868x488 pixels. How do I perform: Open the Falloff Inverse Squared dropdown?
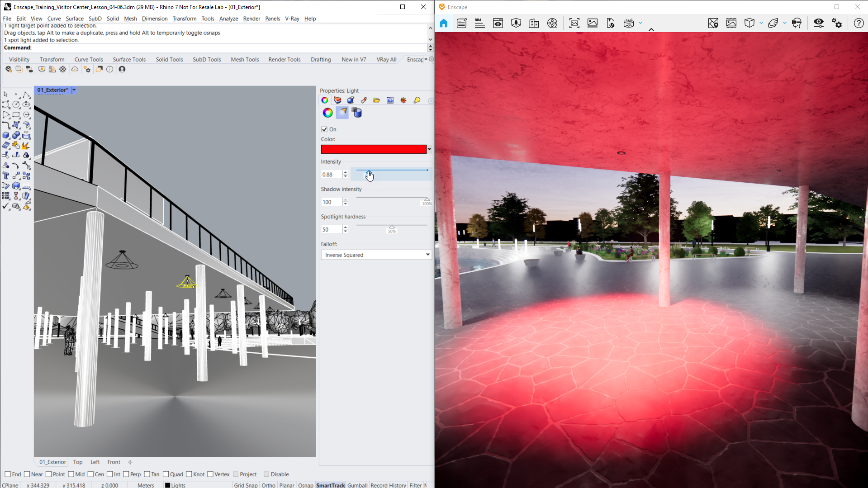pyautogui.click(x=376, y=255)
